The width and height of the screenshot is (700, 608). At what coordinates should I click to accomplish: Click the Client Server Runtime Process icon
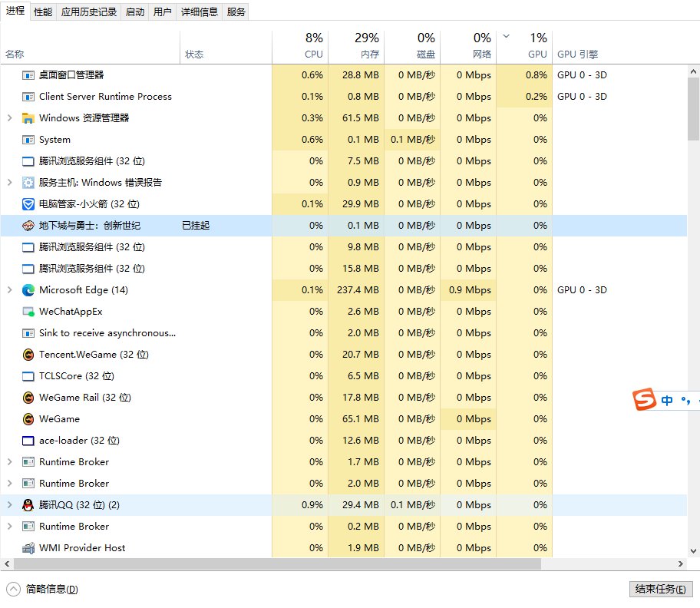click(28, 97)
